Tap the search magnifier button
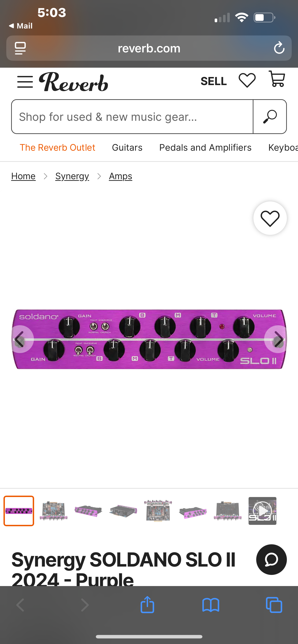This screenshot has height=644, width=298. (x=270, y=117)
